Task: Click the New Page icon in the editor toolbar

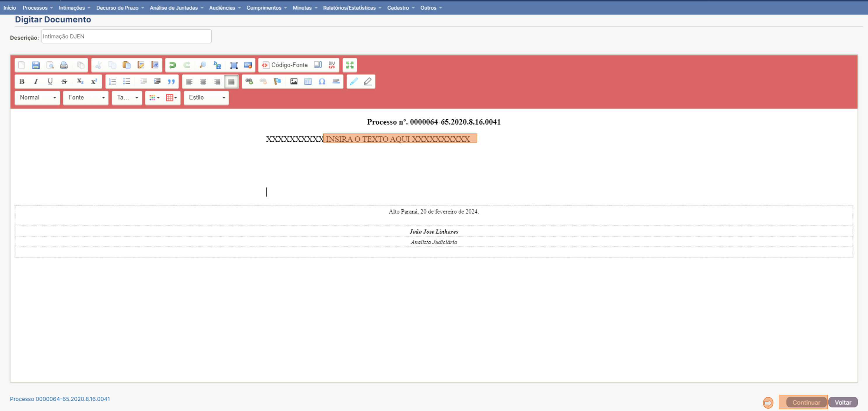Action: 22,65
